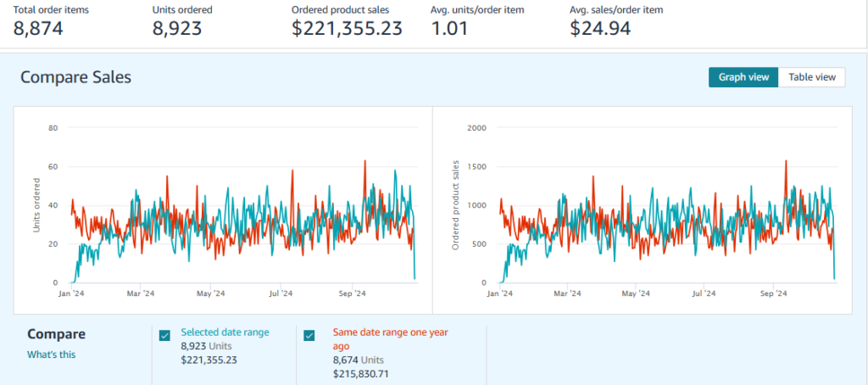The width and height of the screenshot is (868, 385).
Task: Select the Ordered product sales total at top
Action: pos(347,28)
